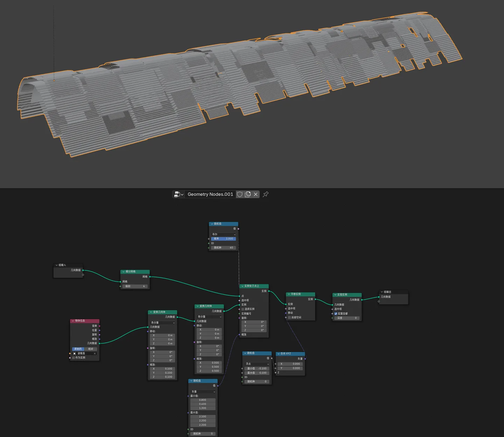The image size is (504, 437).
Task: Open the 布尔 data type dropdown
Action: point(224,234)
